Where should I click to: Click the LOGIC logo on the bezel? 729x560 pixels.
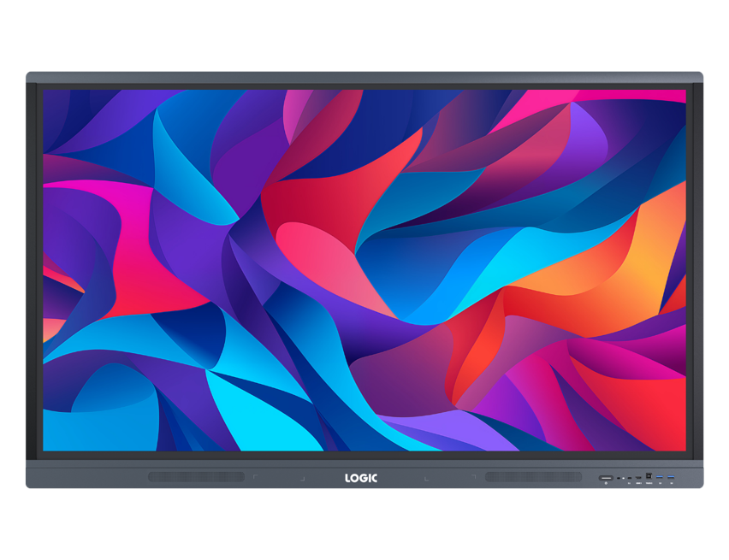point(360,478)
